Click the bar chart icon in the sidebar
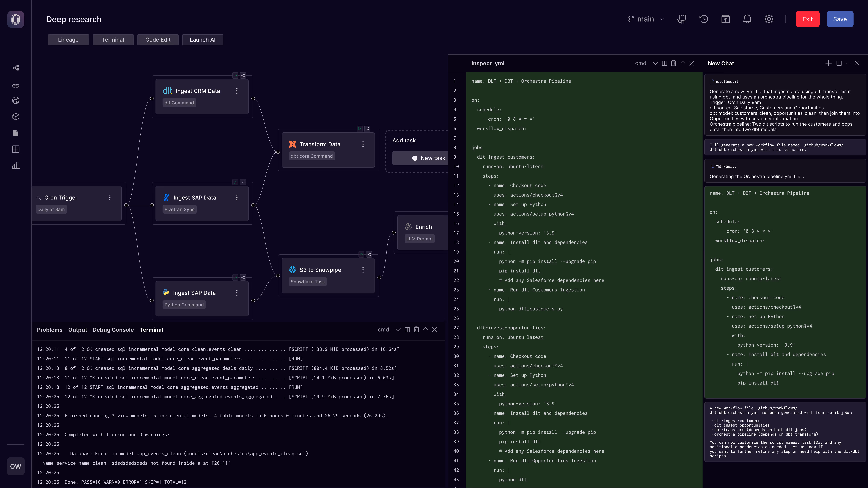This screenshot has height=488, width=868. point(16,165)
